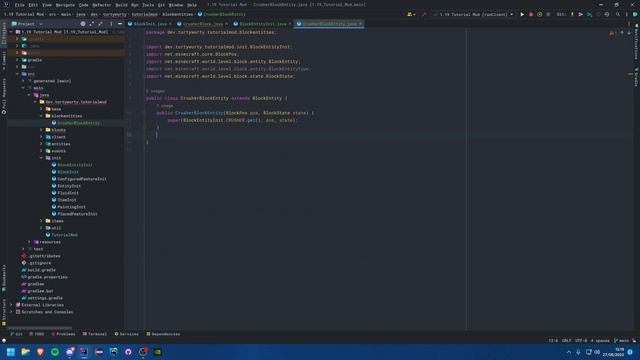Click the Git update project icon
The width and height of the screenshot is (640, 360).
tap(572, 14)
